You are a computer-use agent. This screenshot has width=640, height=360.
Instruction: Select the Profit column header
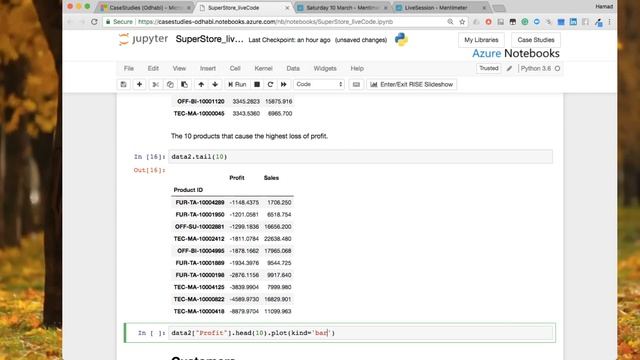237,178
